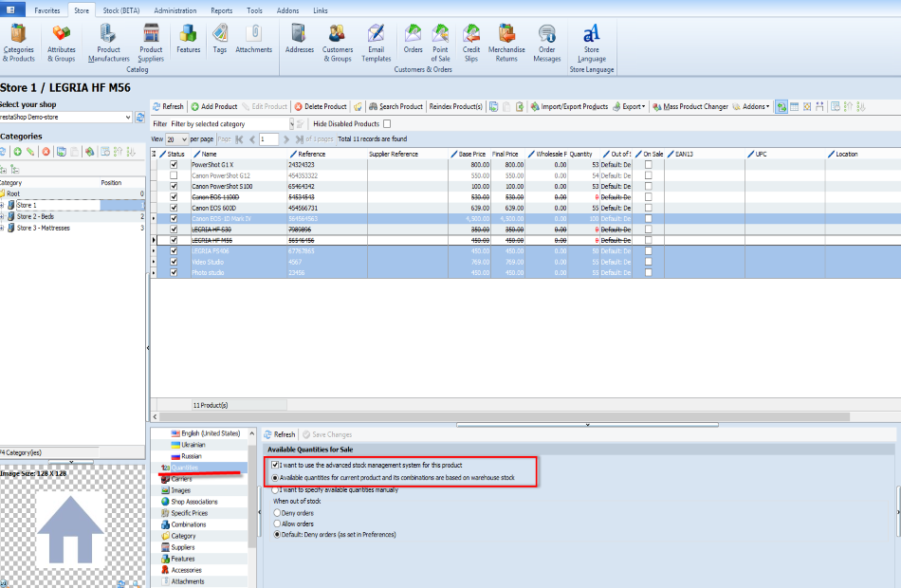
Task: Select the LEGRIA FS406 product row
Action: [x=525, y=251]
